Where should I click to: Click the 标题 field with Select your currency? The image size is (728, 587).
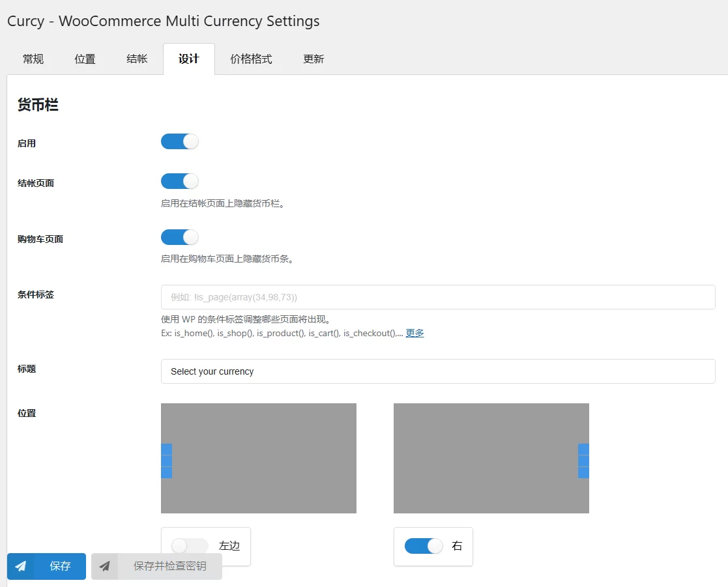click(x=438, y=371)
